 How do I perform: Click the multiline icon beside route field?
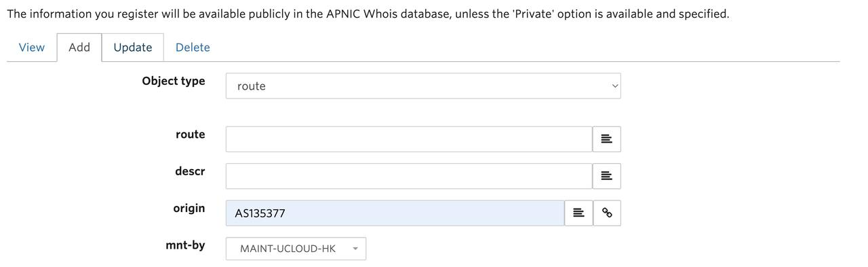(606, 139)
